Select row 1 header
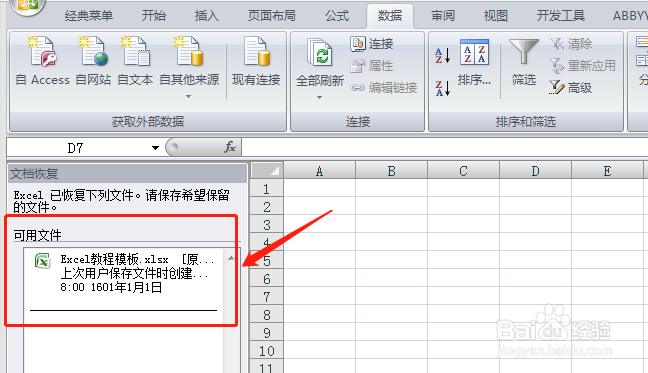This screenshot has width=648, height=373. (267, 189)
